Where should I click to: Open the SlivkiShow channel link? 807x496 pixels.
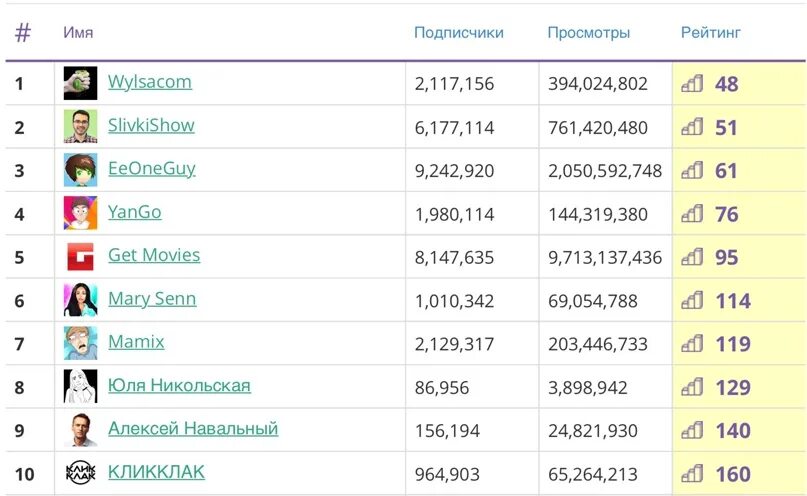click(x=151, y=125)
